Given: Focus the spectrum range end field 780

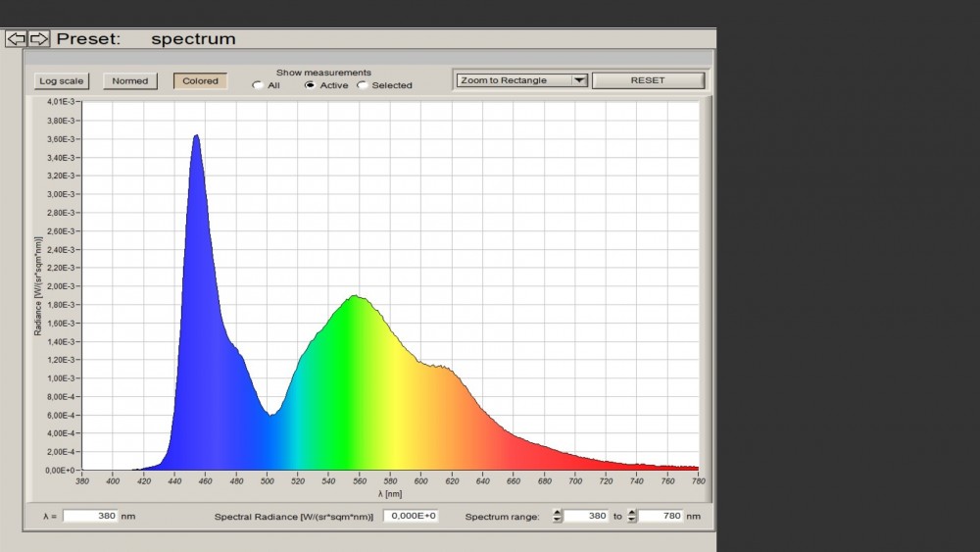Looking at the screenshot, I should tap(661, 516).
